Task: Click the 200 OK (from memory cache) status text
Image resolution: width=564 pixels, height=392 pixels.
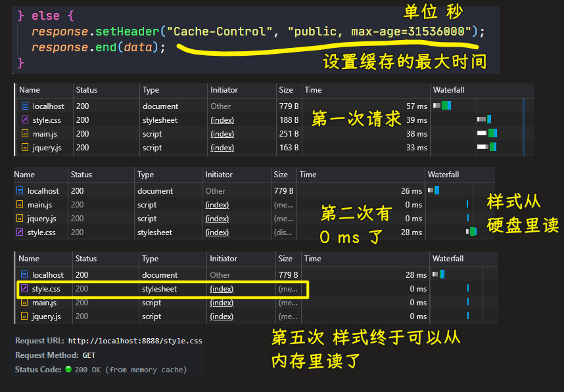Action: (x=131, y=370)
